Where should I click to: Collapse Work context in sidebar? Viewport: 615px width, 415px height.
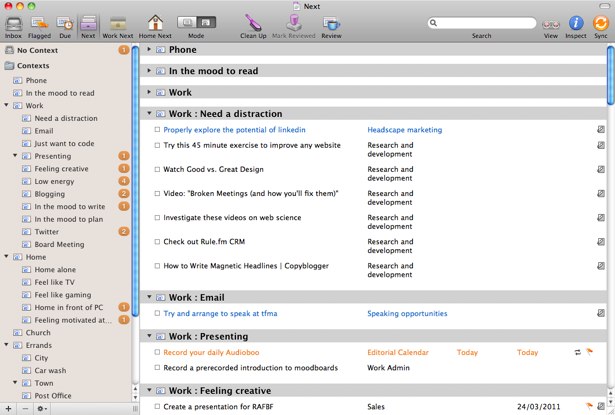click(x=6, y=105)
